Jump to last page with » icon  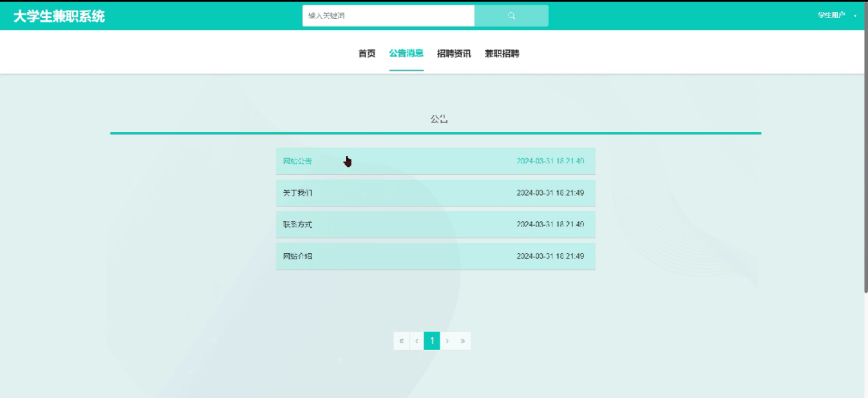click(x=462, y=341)
